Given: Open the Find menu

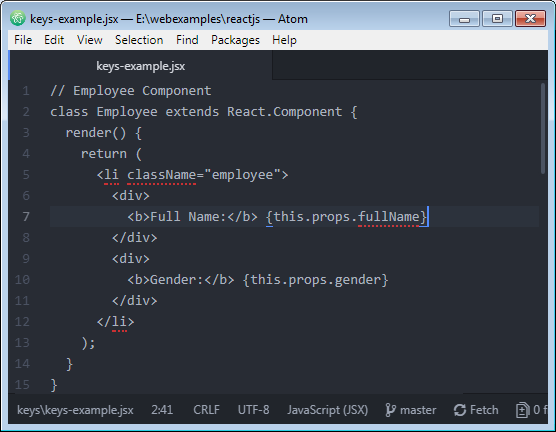Looking at the screenshot, I should point(187,40).
